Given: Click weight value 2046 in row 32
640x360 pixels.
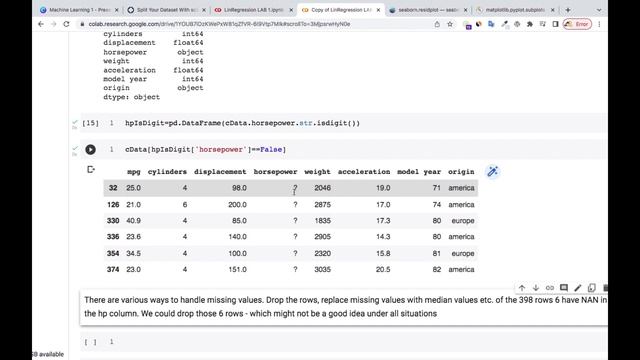Looking at the screenshot, I should coord(322,188).
